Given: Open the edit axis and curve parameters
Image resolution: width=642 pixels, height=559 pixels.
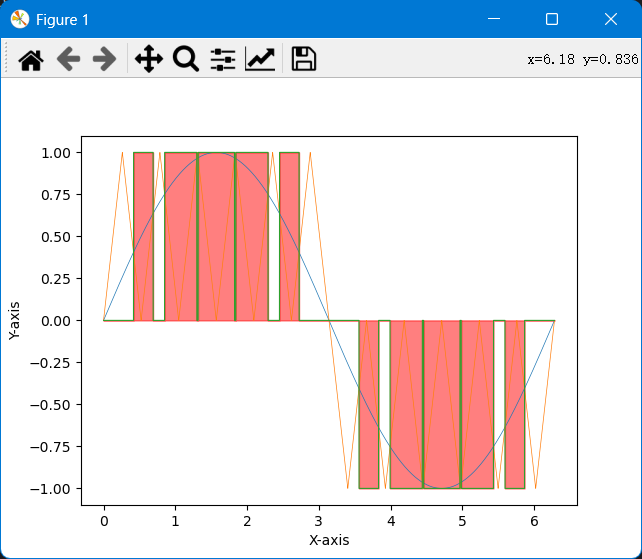Looking at the screenshot, I should point(260,59).
